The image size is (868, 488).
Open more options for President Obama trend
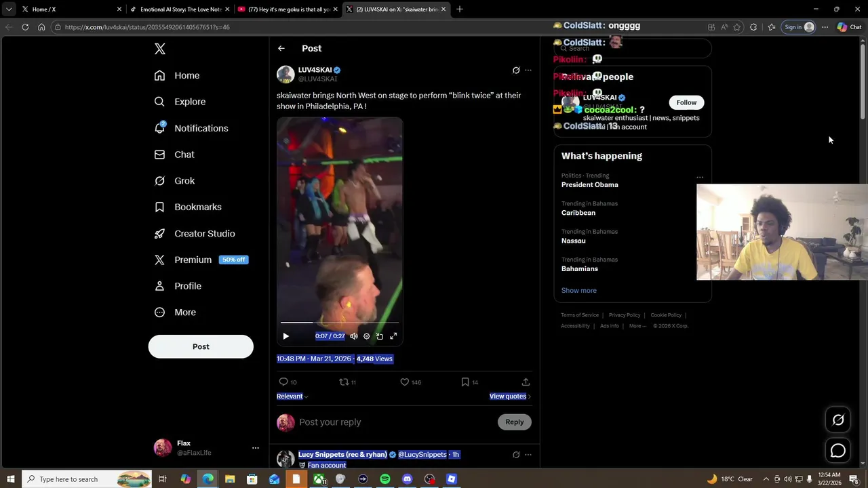[x=700, y=178]
